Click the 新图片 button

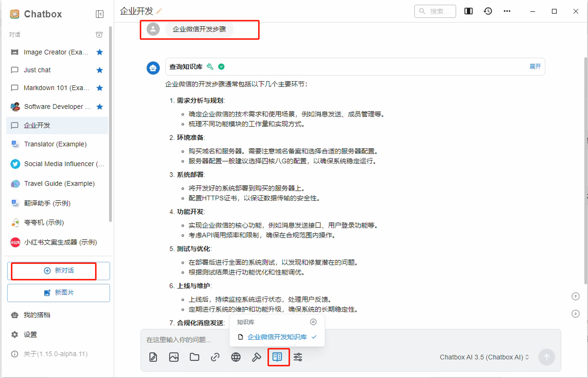(59, 293)
